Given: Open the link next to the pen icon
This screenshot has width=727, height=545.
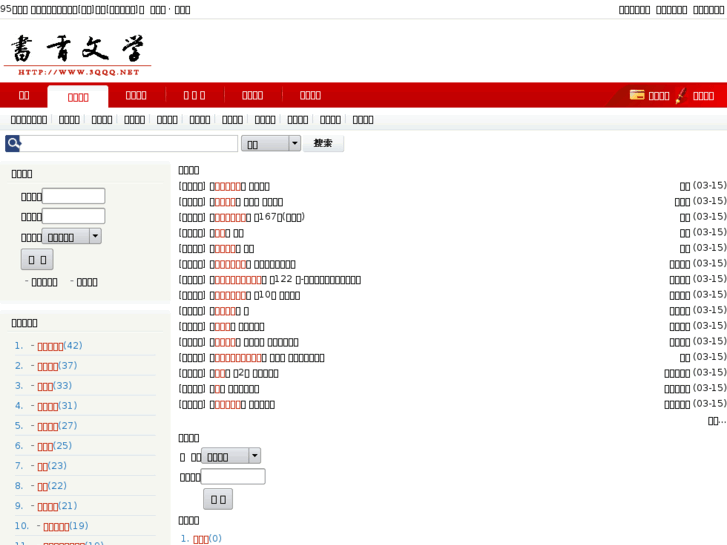Looking at the screenshot, I should 703,96.
